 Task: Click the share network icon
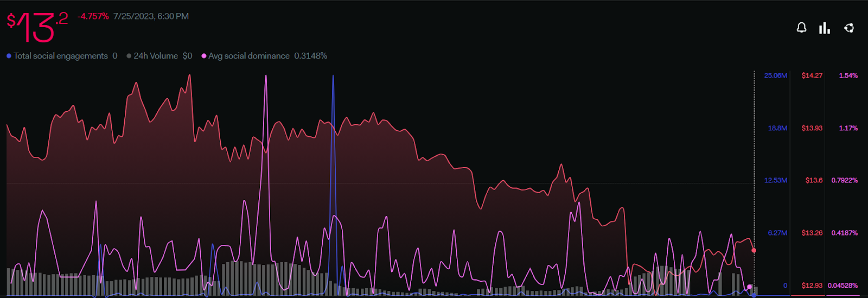pos(849,28)
